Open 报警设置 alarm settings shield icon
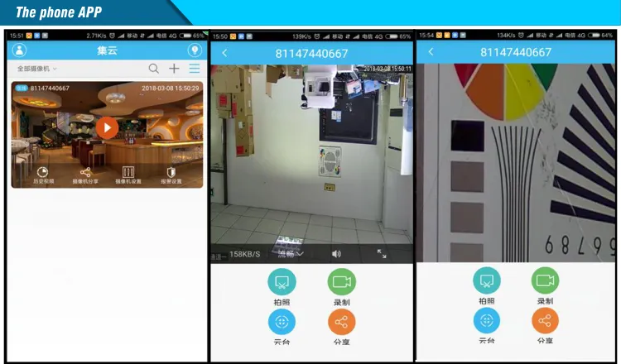Viewport: 621px width, 364px height. pyautogui.click(x=171, y=175)
